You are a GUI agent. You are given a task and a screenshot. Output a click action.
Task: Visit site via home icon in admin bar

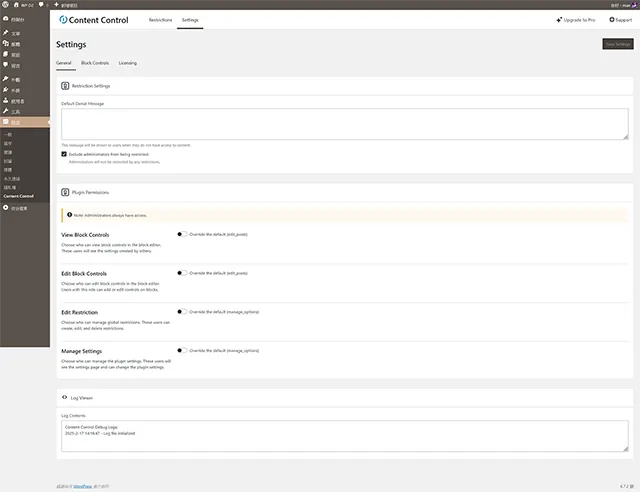[x=16, y=4]
